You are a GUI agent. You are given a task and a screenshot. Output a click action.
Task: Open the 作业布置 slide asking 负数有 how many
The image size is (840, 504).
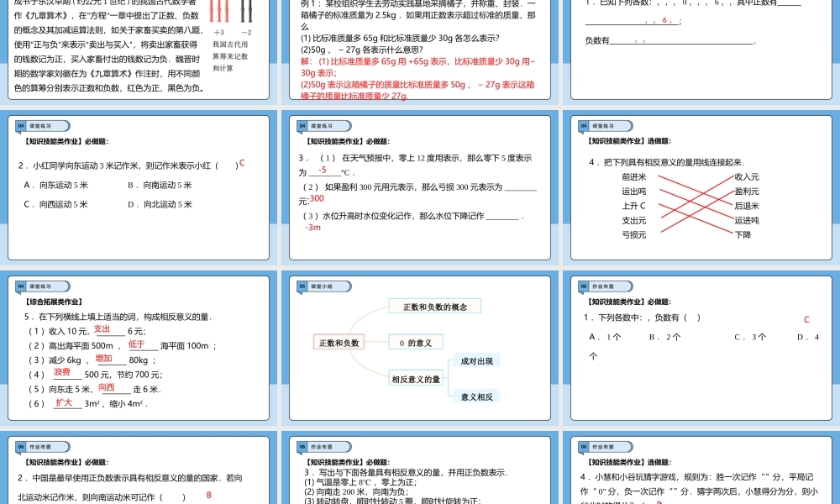(701, 348)
